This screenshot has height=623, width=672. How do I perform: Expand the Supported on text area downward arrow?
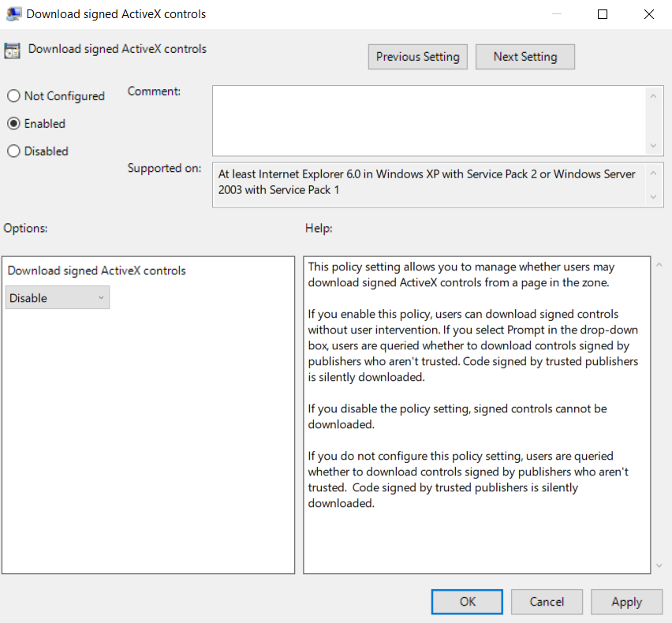point(654,196)
